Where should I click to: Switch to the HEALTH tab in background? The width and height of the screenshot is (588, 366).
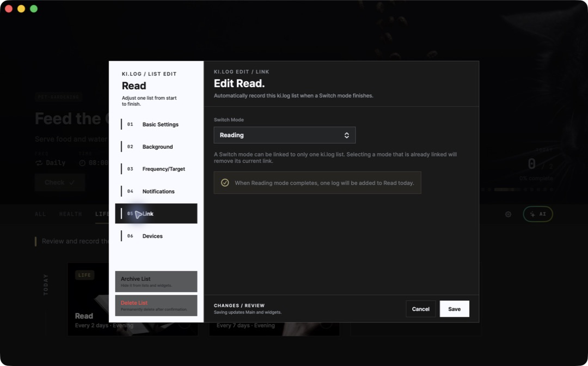click(70, 214)
